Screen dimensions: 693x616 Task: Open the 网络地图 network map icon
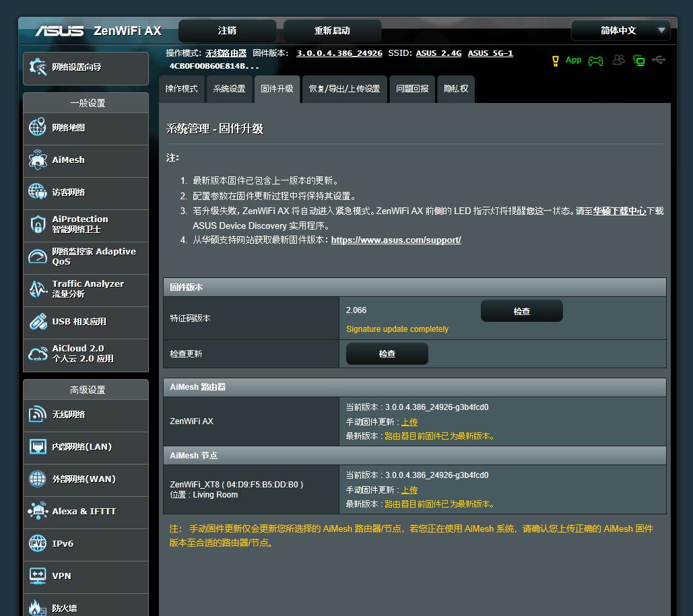[38, 127]
